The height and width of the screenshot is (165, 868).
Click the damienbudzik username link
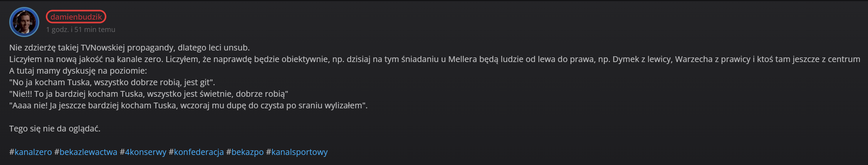tap(76, 17)
